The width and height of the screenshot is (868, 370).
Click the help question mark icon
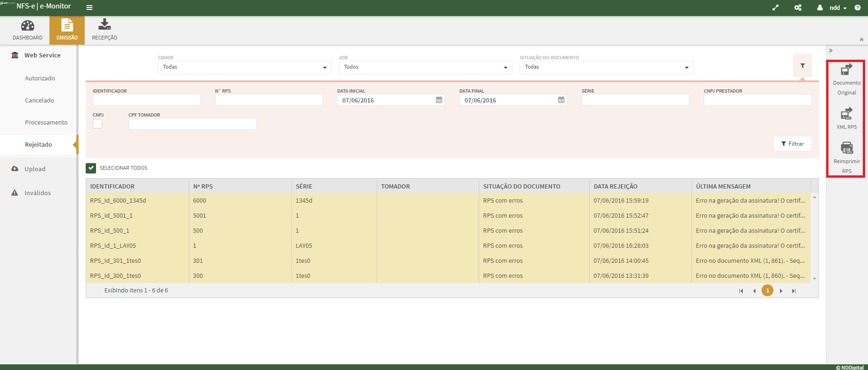[858, 8]
